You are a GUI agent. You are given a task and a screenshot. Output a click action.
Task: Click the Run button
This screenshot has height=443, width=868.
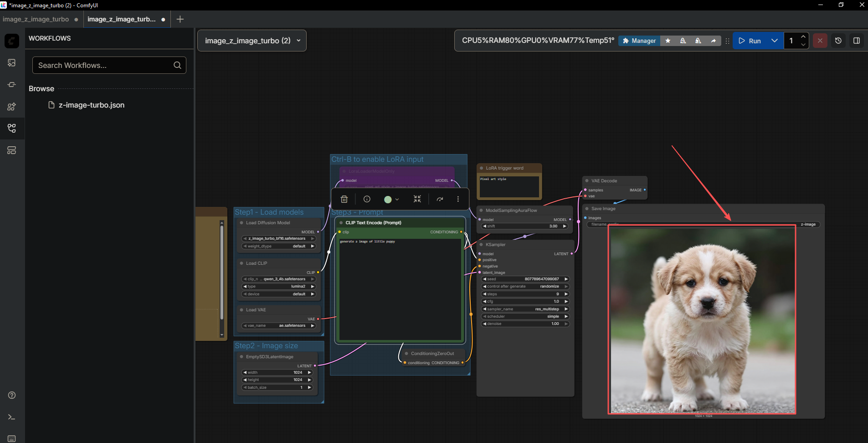point(750,41)
